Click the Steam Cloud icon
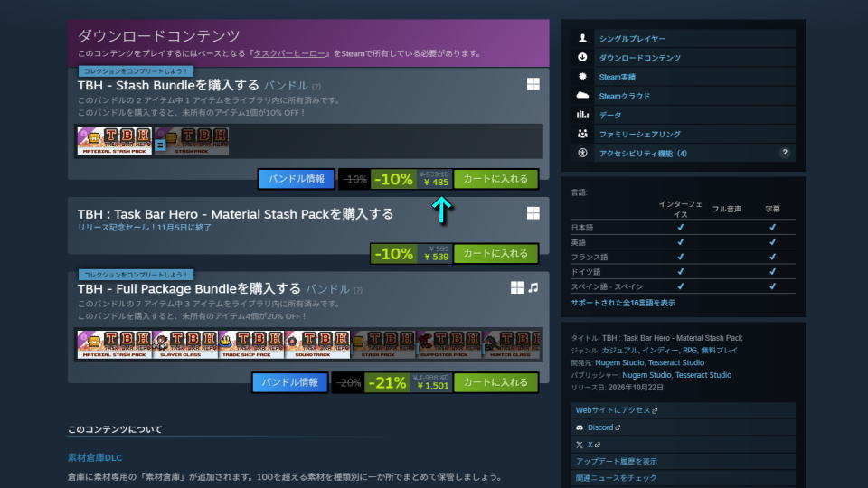The image size is (868, 488). click(x=582, y=95)
